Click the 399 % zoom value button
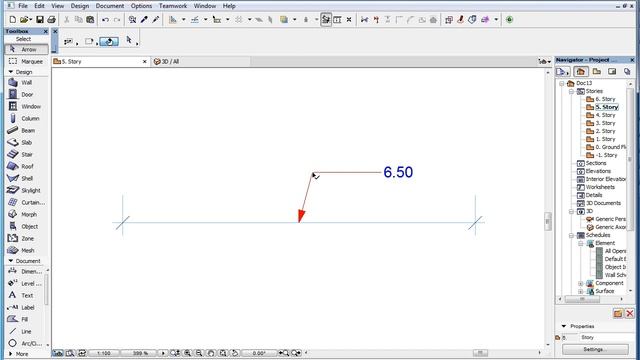The height and width of the screenshot is (360, 640). 140,353
